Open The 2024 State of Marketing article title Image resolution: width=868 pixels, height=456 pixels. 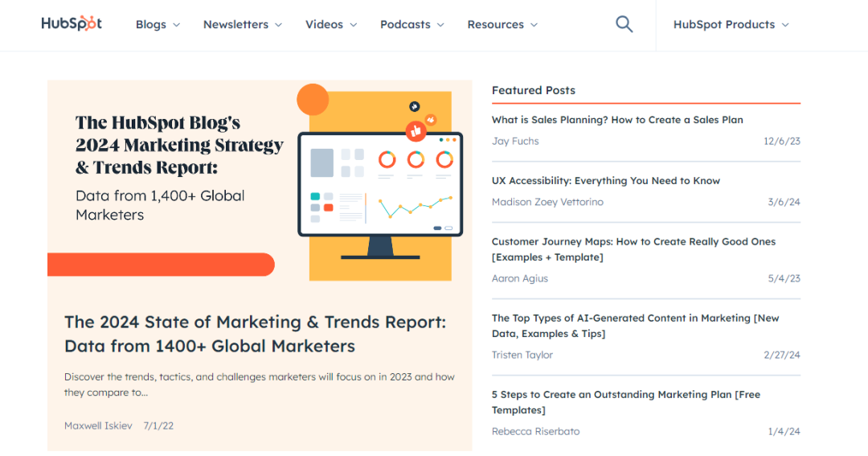coord(256,334)
